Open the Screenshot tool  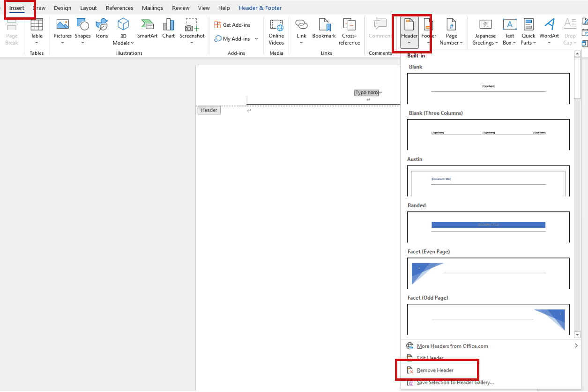click(192, 32)
